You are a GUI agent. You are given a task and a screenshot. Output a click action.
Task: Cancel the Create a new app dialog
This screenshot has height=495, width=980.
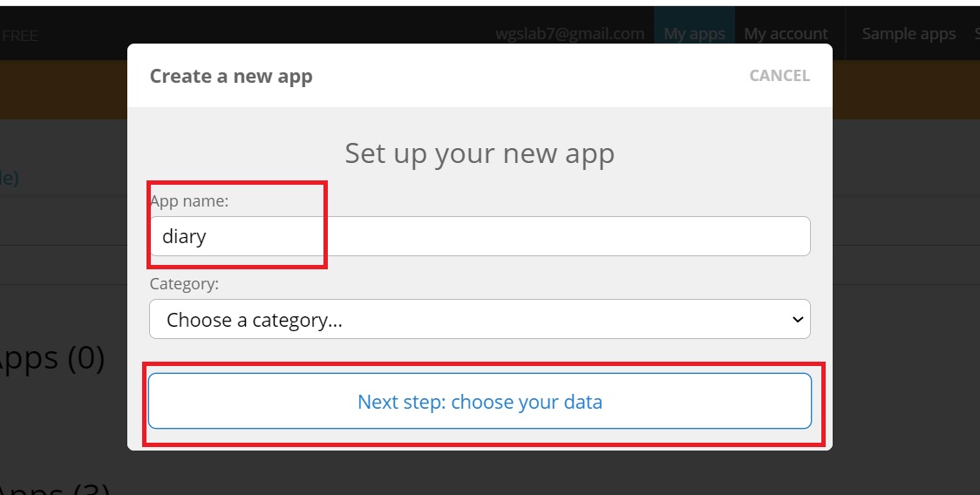(x=779, y=76)
